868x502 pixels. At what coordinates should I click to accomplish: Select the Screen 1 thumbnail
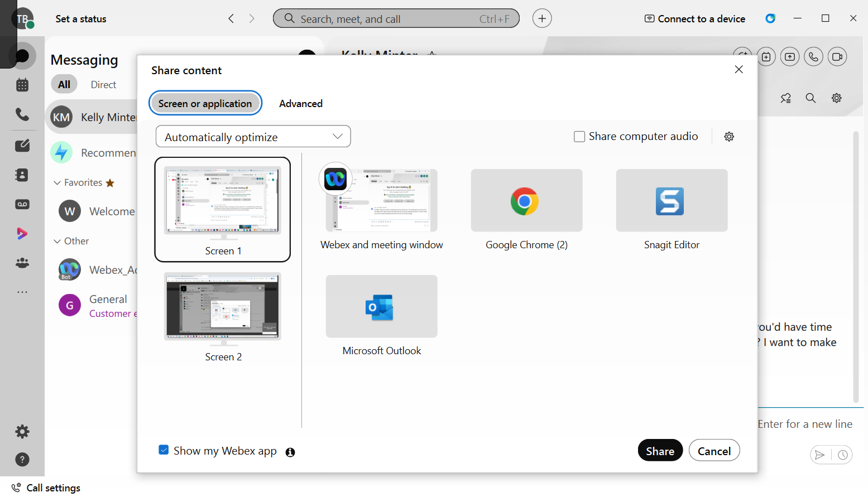coord(223,209)
